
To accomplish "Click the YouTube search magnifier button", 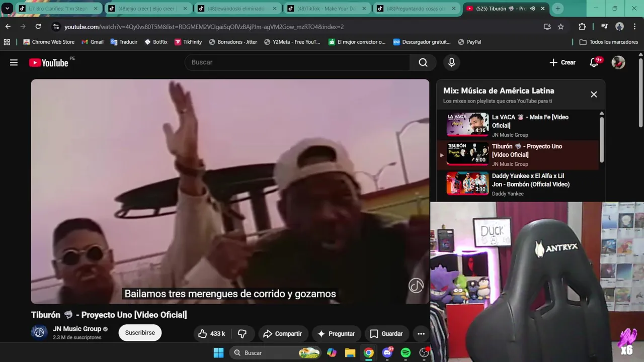I will click(x=423, y=62).
